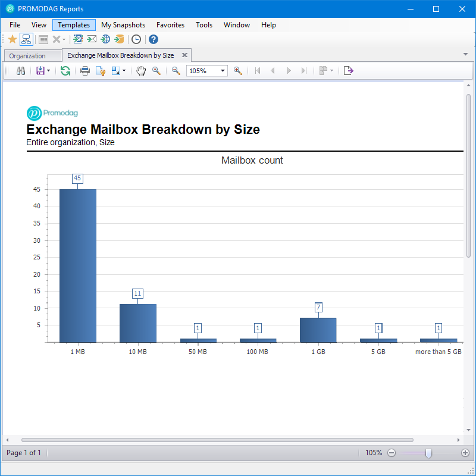Image resolution: width=476 pixels, height=476 pixels.
Task: Open the delete button dropdown arrow
Action: point(64,40)
